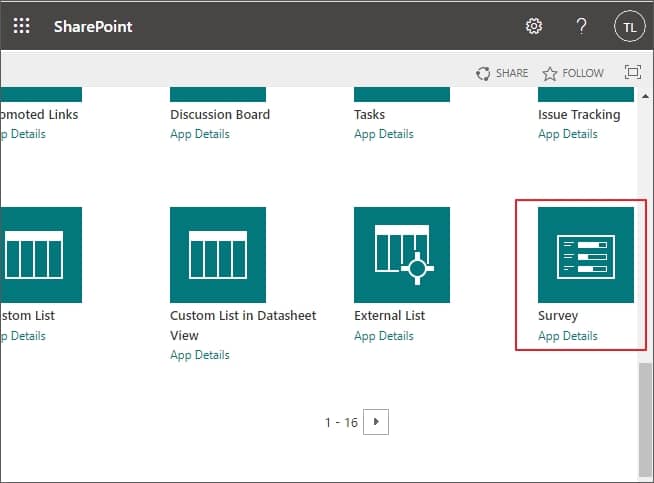The image size is (654, 483).
Task: Click the External List app name
Action: [x=390, y=316]
